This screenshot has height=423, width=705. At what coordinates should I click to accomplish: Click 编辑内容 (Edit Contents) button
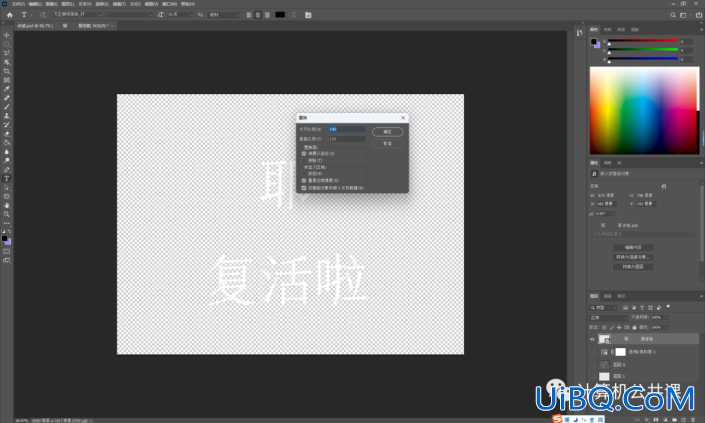pos(633,247)
